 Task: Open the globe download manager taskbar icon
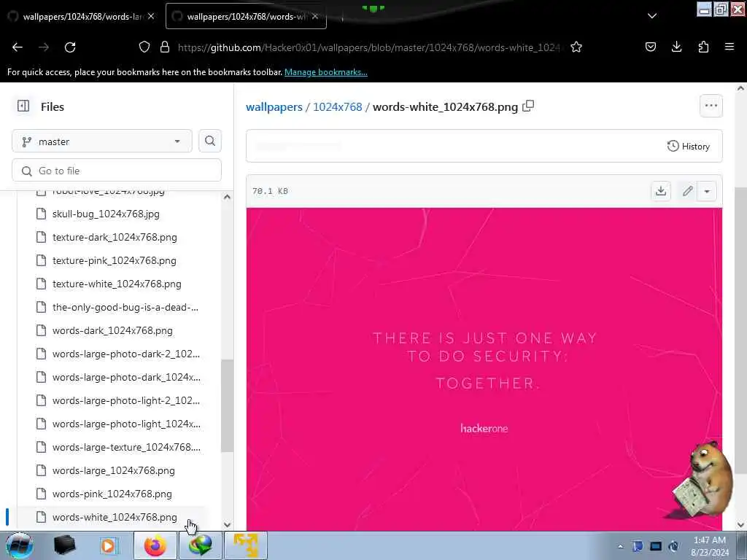pyautogui.click(x=201, y=545)
